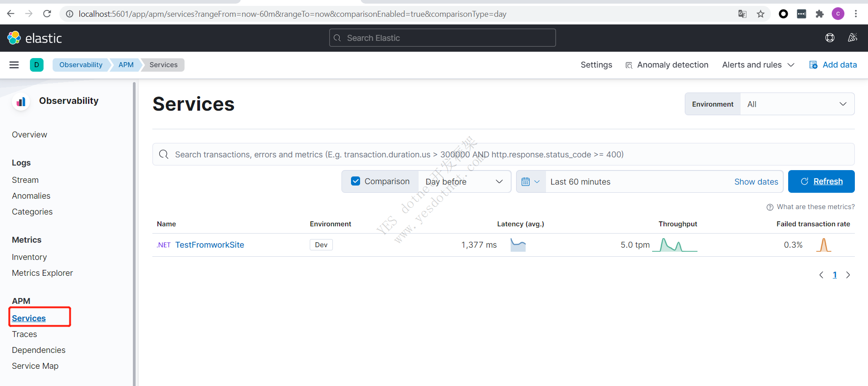Viewport: 868px width, 386px height.
Task: Bookmark this page with the star
Action: [x=761, y=14]
